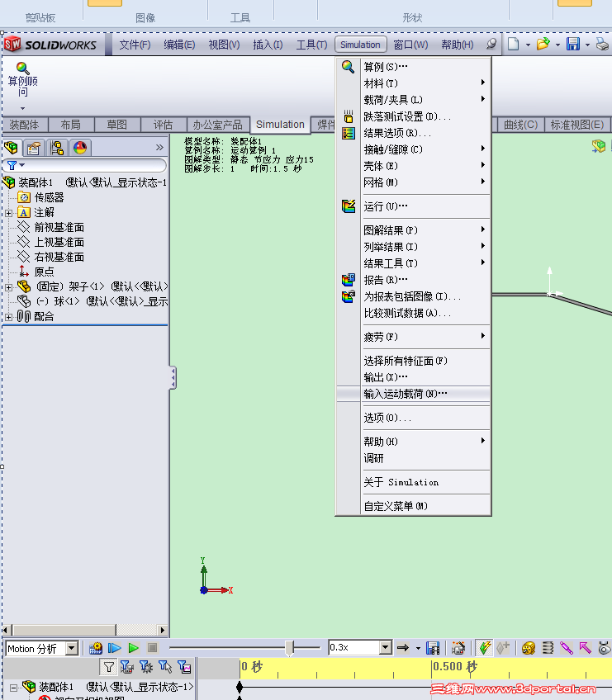The width and height of the screenshot is (612, 700).
Task: Toggle the Filter Selected button
Action: coord(165,667)
